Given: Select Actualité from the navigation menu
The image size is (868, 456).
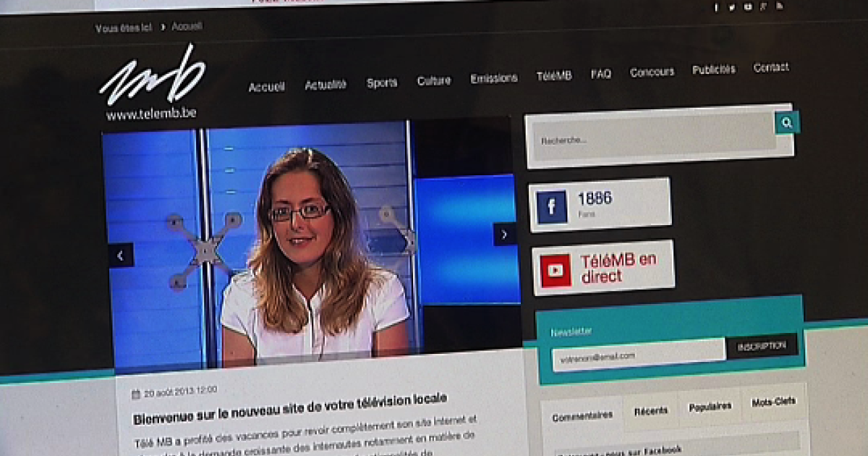Looking at the screenshot, I should (326, 83).
